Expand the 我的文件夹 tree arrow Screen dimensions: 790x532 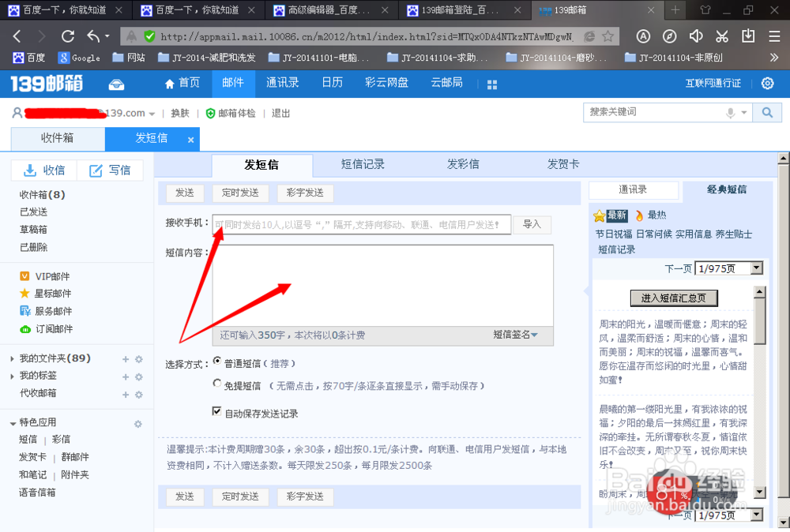coord(12,359)
